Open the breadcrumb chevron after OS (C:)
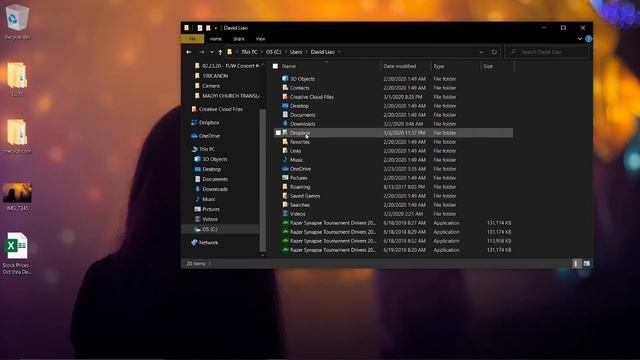Viewport: 640px width, 360px height. click(x=286, y=52)
